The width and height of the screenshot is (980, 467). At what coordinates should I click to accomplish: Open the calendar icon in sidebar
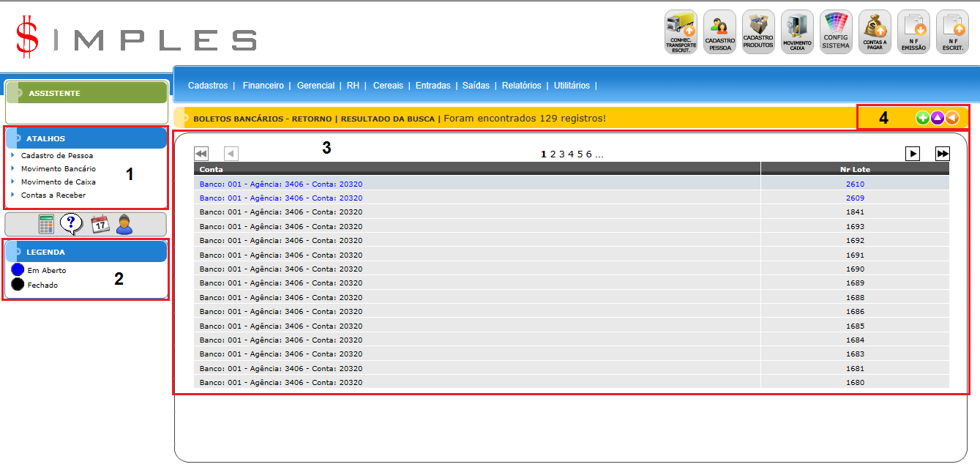[x=100, y=224]
